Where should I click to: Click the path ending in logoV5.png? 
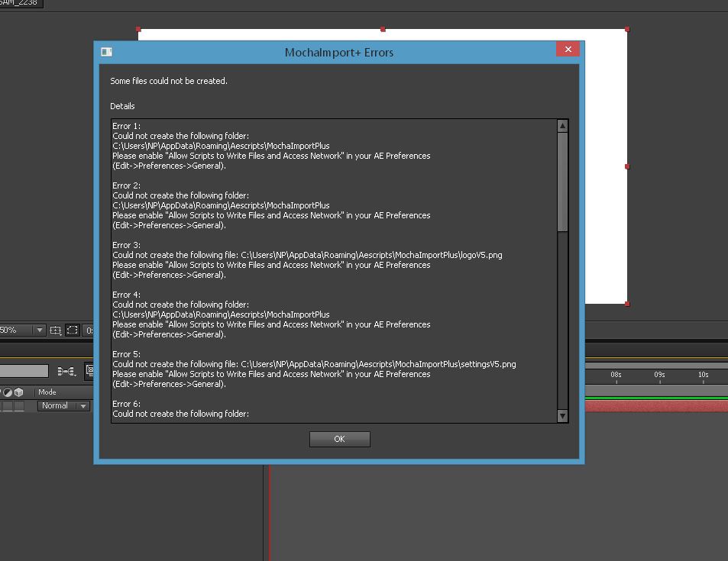pos(371,255)
